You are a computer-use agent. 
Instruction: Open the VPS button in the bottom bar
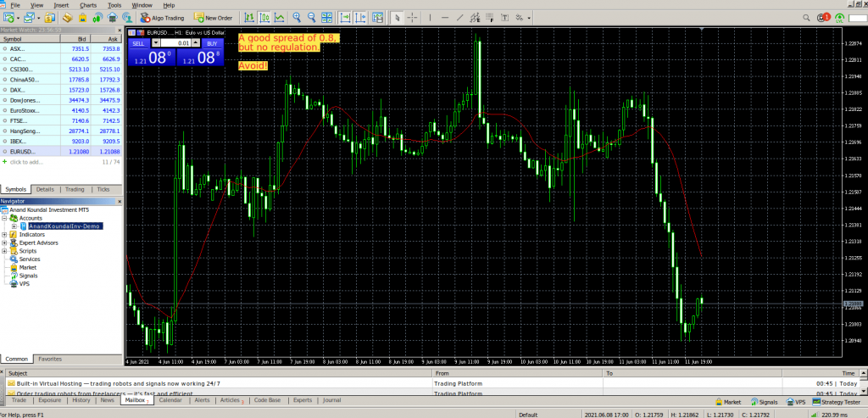click(795, 402)
